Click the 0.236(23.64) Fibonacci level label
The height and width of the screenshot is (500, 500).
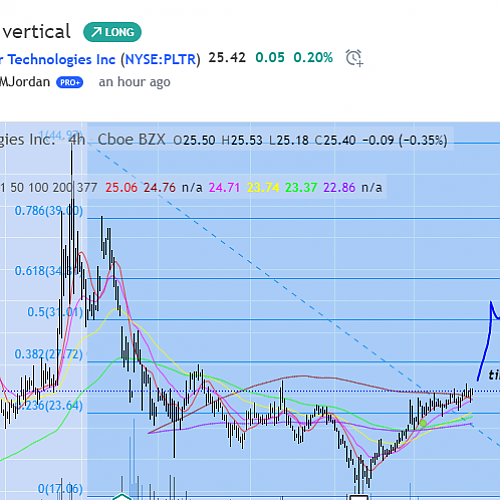tap(49, 406)
